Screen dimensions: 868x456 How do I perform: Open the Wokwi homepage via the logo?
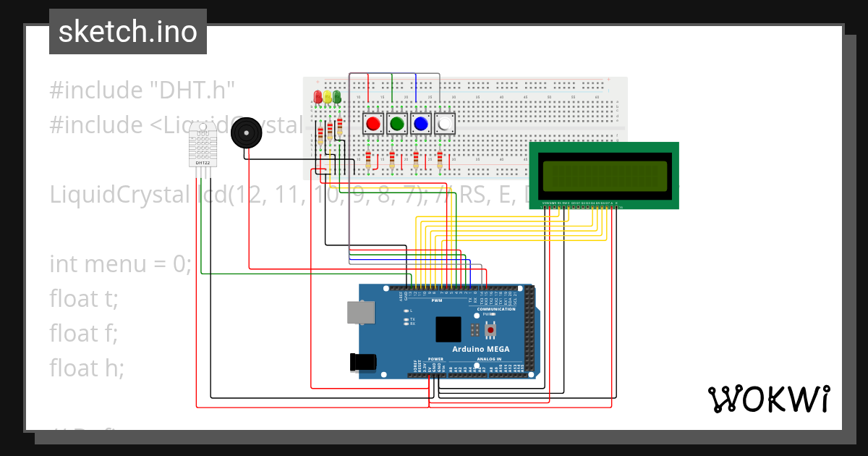point(770,399)
